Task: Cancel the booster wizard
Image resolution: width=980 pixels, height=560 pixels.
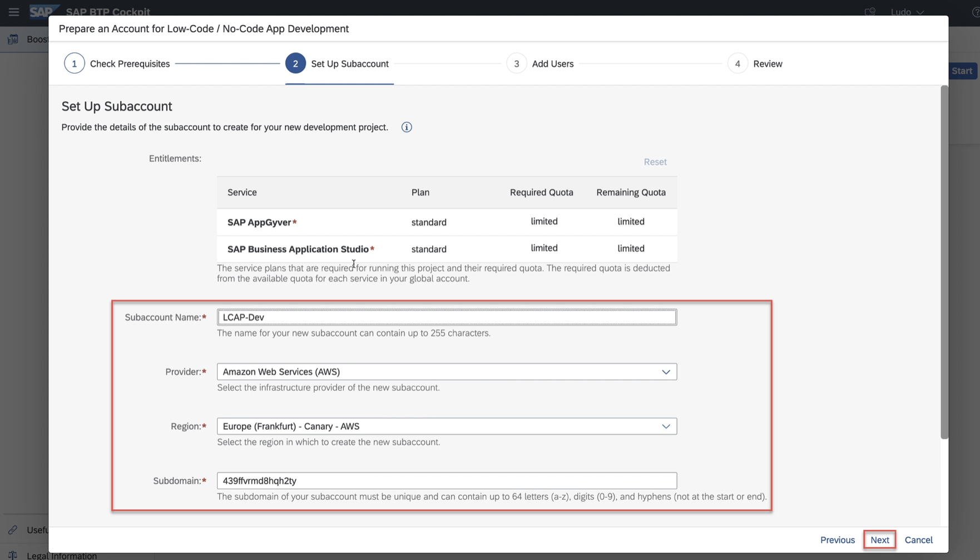Action: coord(918,540)
